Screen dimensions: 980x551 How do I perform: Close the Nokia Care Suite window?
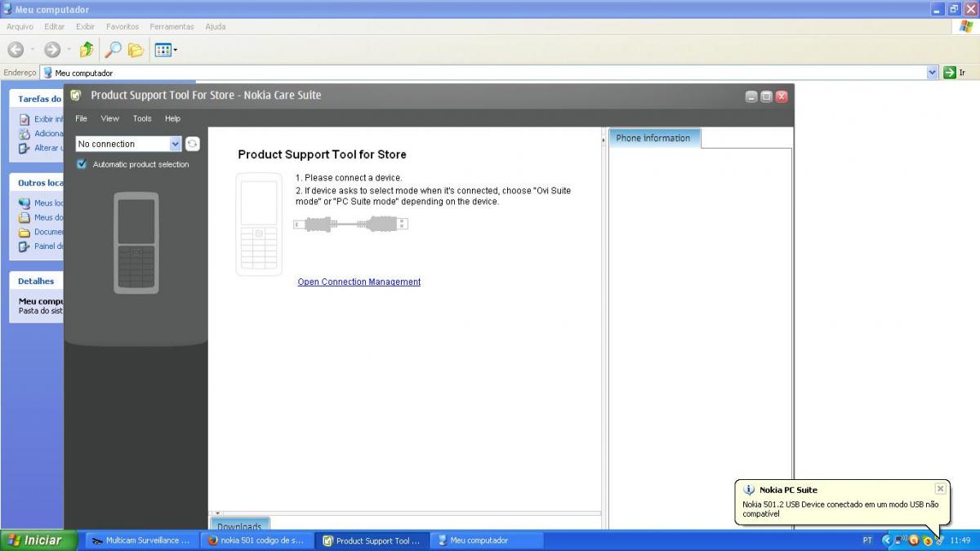click(x=782, y=96)
